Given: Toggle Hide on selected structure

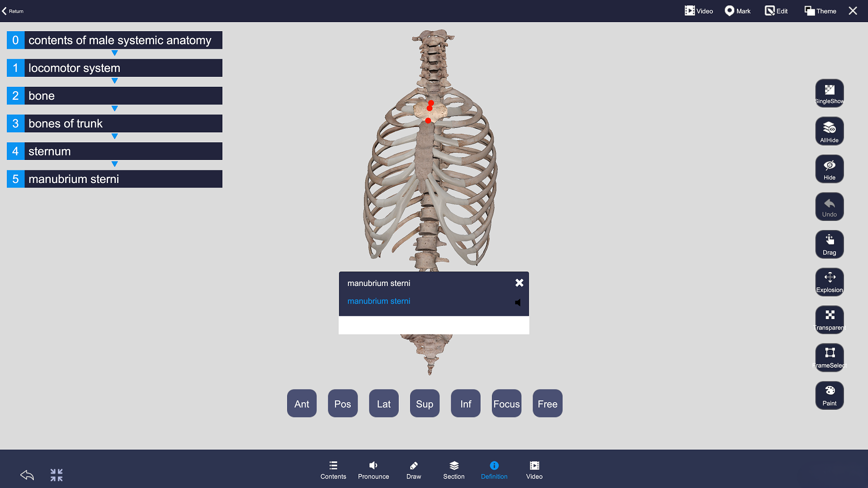Looking at the screenshot, I should (829, 169).
